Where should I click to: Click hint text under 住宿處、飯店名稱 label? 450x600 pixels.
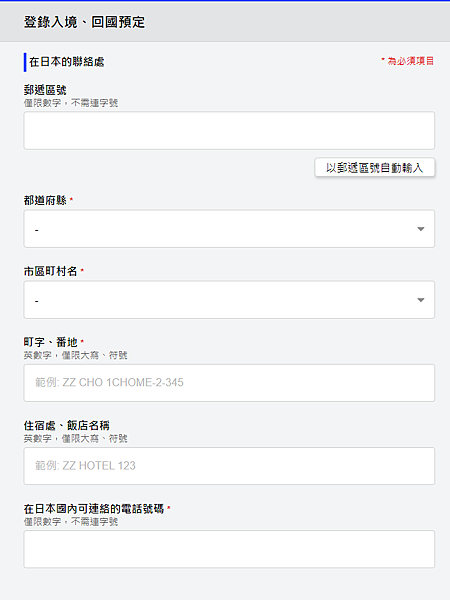pyautogui.click(x=75, y=438)
